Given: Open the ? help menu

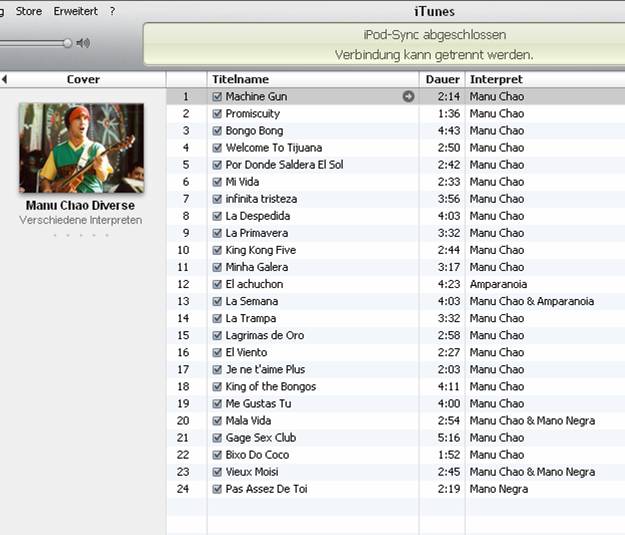Looking at the screenshot, I should tap(112, 11).
